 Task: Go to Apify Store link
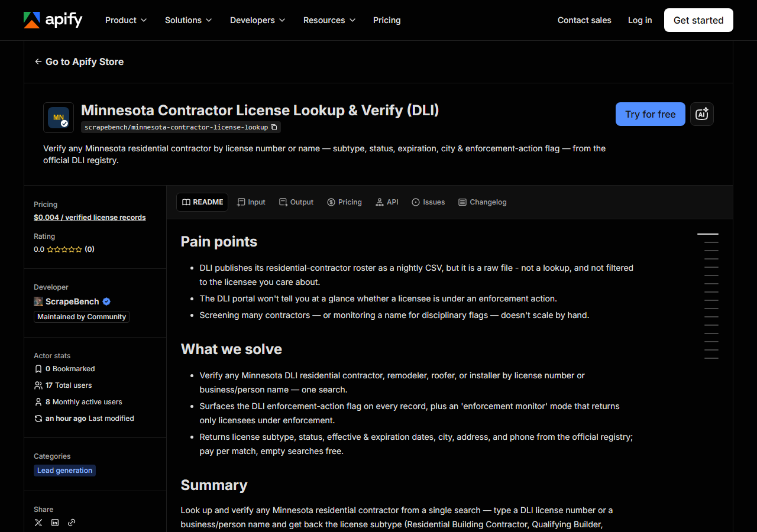click(x=79, y=61)
